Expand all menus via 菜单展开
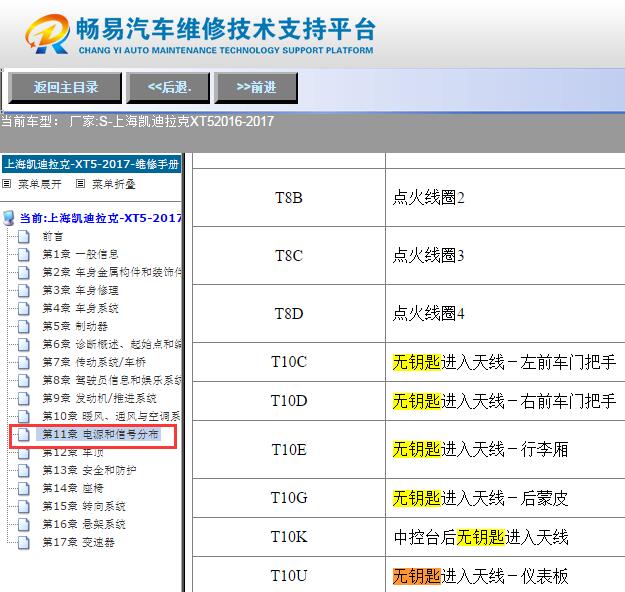Viewport: 625px width, 592px height. pos(39,184)
